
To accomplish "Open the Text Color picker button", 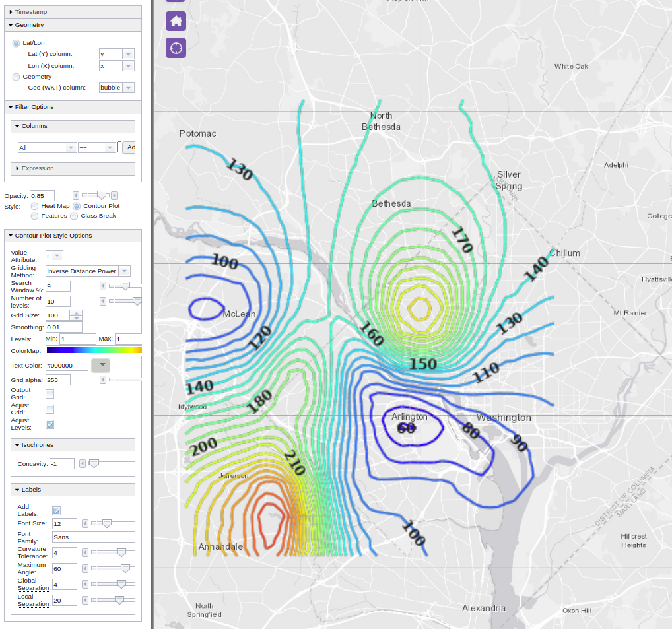I will tap(103, 365).
